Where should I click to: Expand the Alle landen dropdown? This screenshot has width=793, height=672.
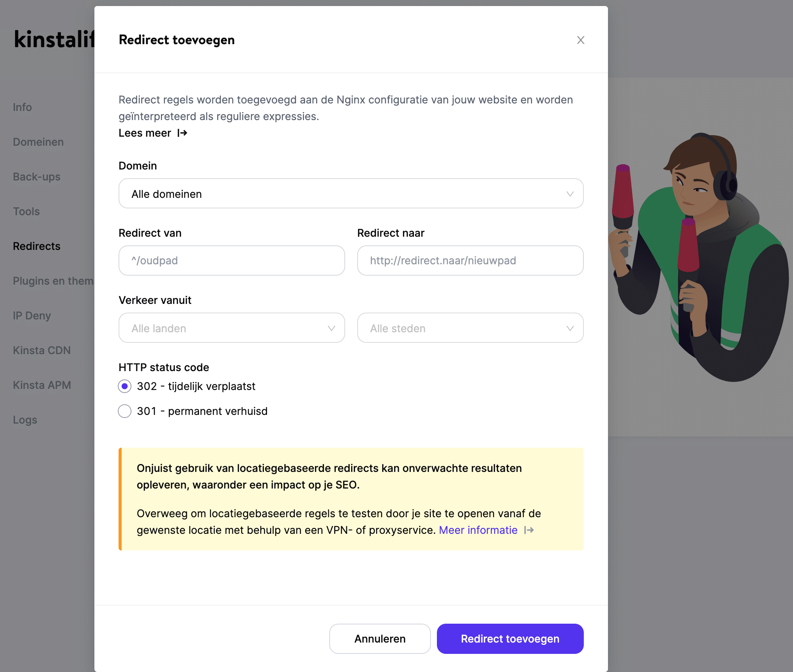click(x=231, y=328)
